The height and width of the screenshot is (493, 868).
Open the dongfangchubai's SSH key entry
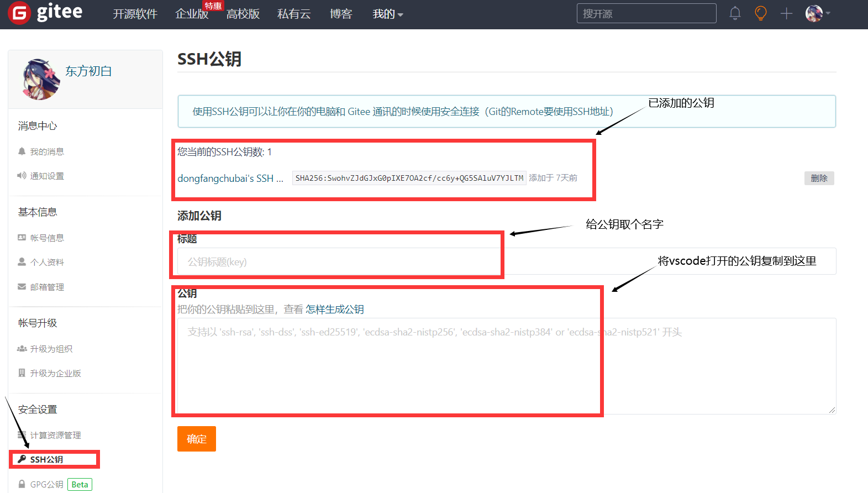(x=230, y=178)
